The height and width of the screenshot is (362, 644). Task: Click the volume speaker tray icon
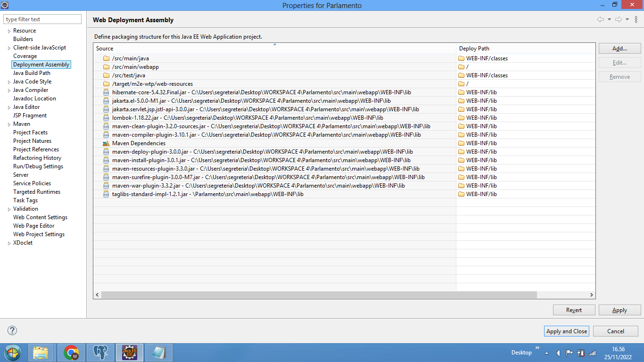click(x=558, y=353)
